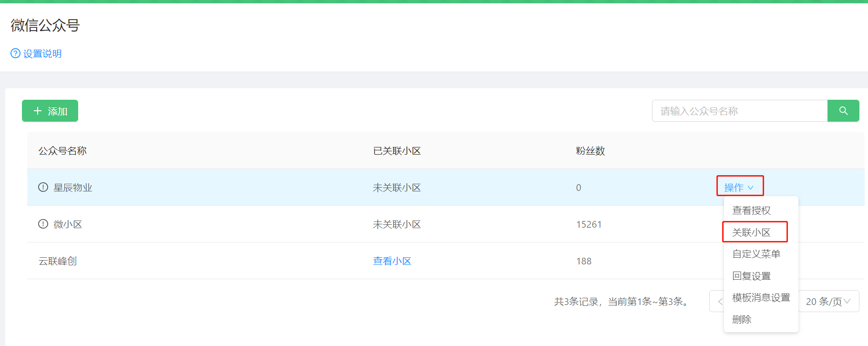This screenshot has height=346, width=868.
Task: Open the 设置说明 help link
Action: pos(42,53)
